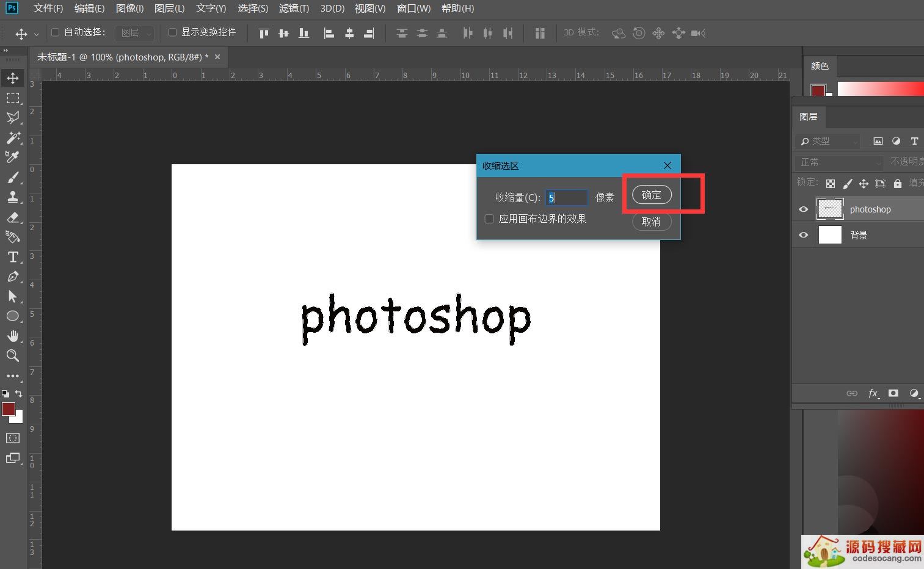Viewport: 924px width, 569px height.
Task: Check 应用画布边界的效果 option
Action: [489, 219]
